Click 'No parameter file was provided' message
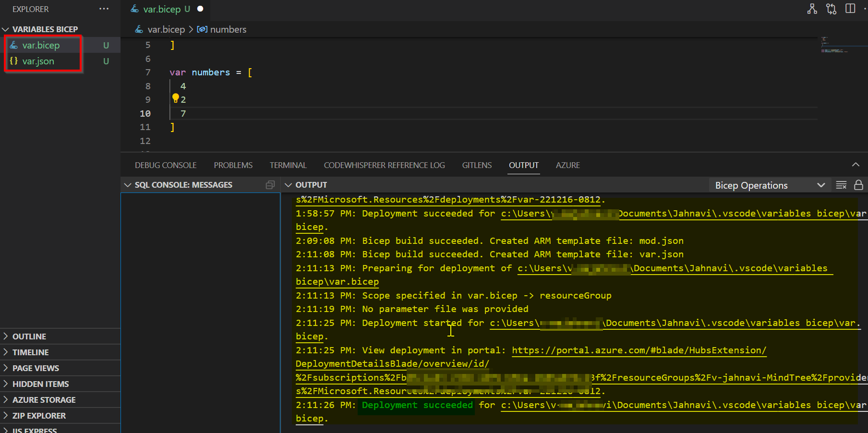Viewport: 868px width, 433px height. tap(446, 309)
